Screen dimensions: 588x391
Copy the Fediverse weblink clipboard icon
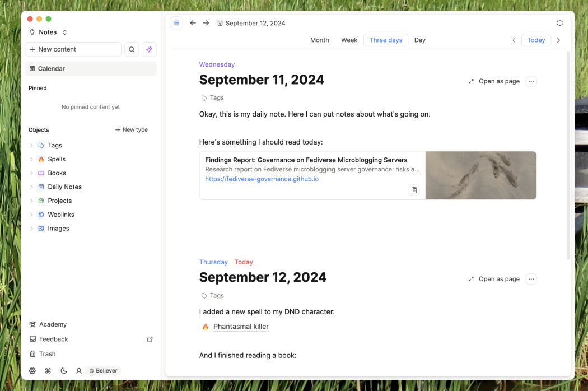pyautogui.click(x=414, y=190)
